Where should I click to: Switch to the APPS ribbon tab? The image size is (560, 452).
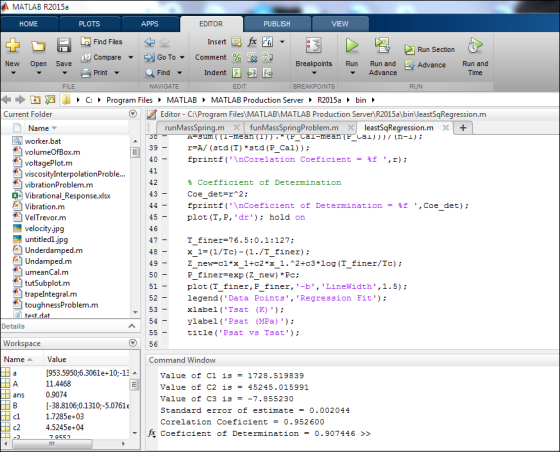click(150, 24)
